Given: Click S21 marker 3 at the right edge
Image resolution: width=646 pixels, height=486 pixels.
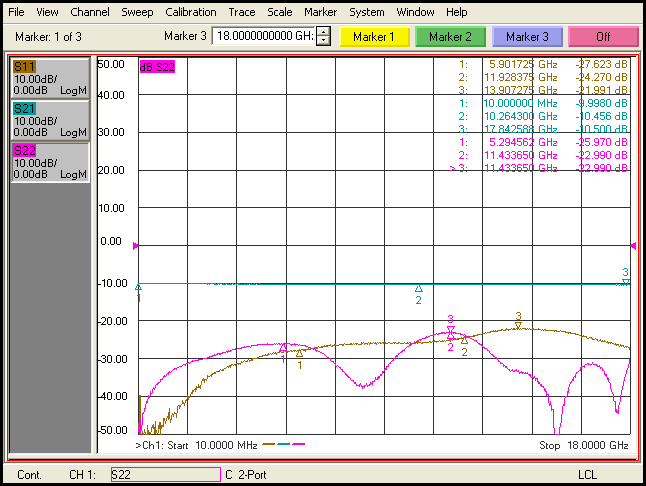Looking at the screenshot, I should pyautogui.click(x=626, y=282).
